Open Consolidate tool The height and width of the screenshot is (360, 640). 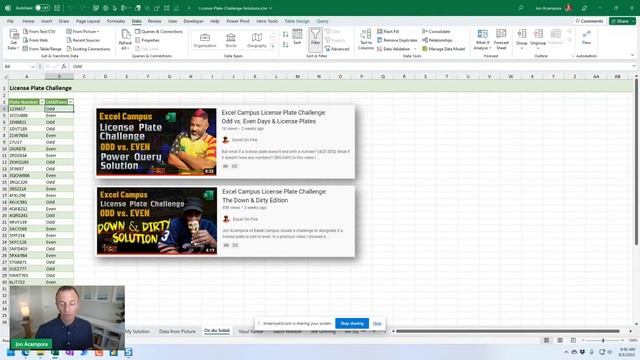436,31
